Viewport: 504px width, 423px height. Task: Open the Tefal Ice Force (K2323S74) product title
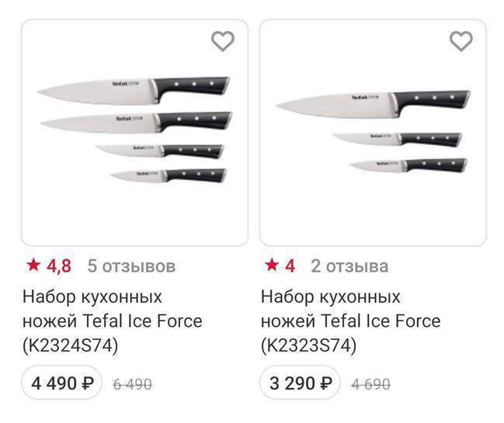[350, 321]
